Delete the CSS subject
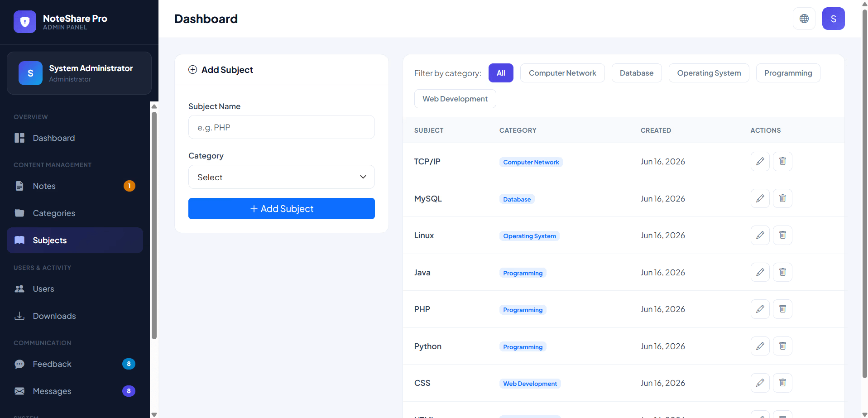The height and width of the screenshot is (418, 868). [782, 383]
